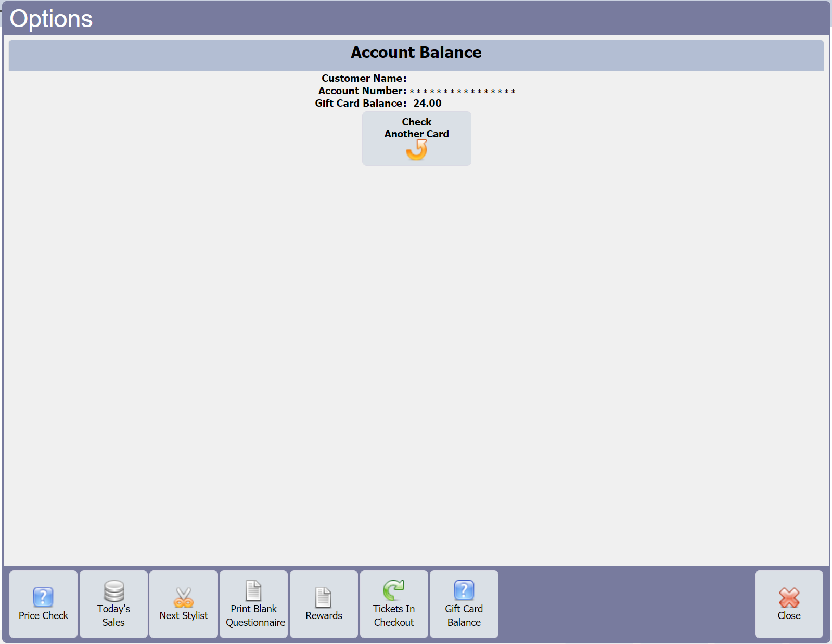The width and height of the screenshot is (832, 644).
Task: Click the Account Number label
Action: click(362, 91)
